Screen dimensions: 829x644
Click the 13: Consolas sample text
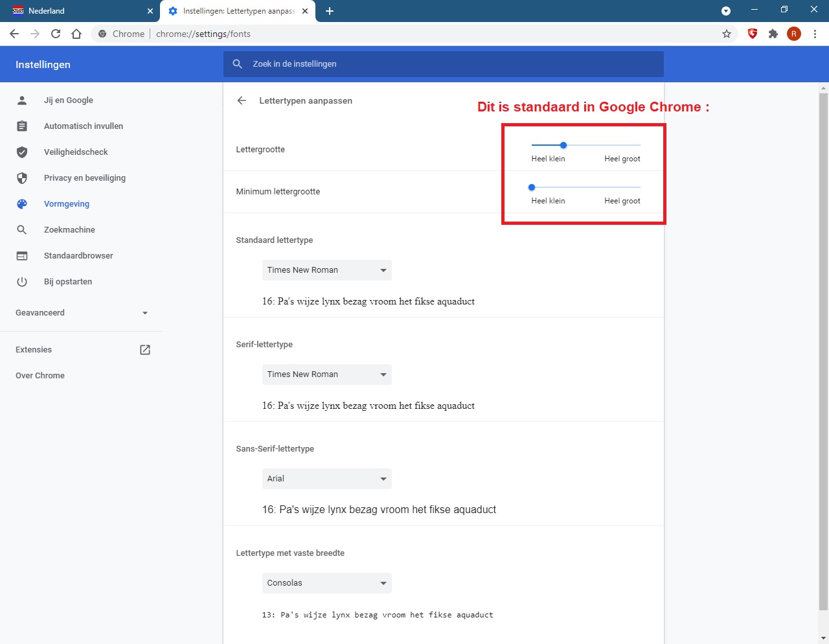[x=378, y=615]
